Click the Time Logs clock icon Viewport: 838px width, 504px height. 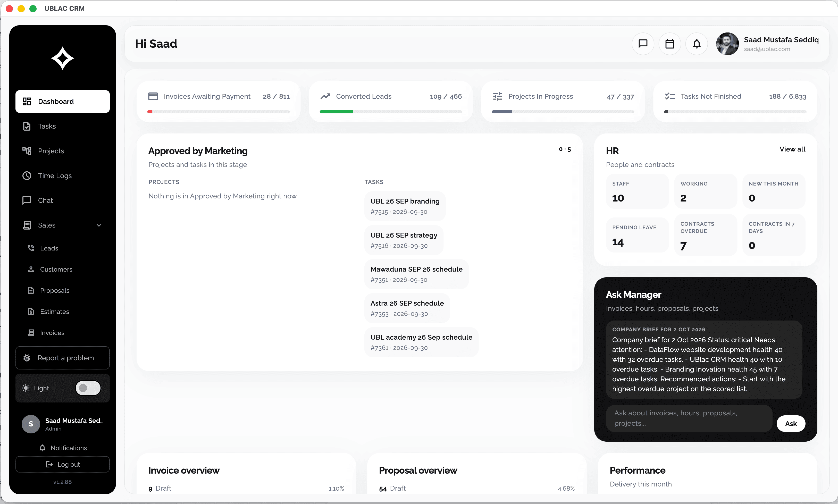[27, 175]
